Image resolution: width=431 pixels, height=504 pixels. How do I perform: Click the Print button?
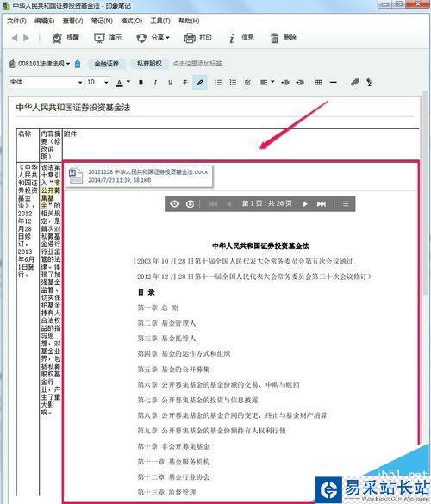coord(197,38)
